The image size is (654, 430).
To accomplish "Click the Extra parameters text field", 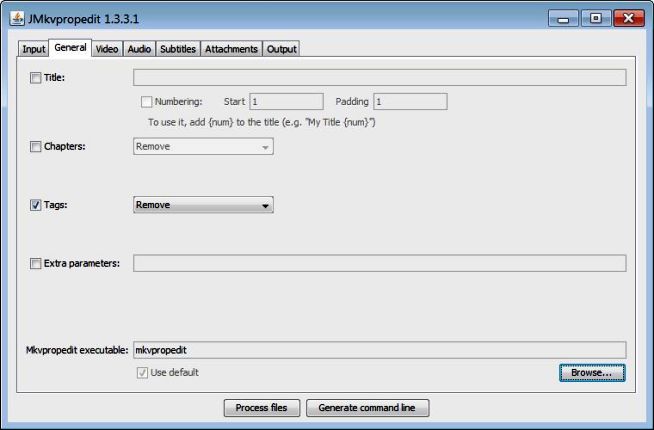I will (380, 263).
